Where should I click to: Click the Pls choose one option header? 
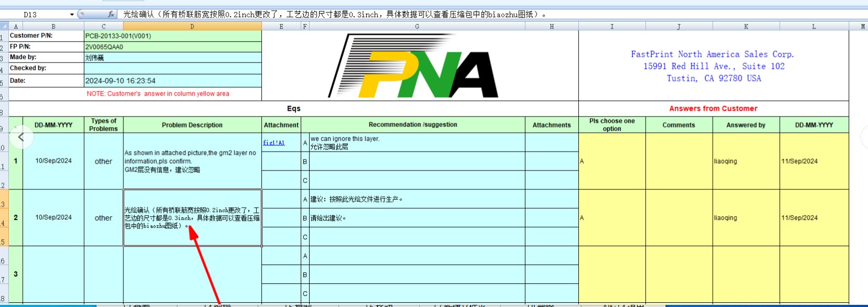point(612,125)
